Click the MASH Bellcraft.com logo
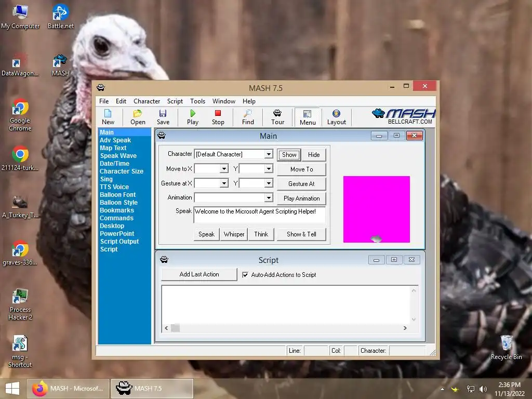This screenshot has height=399, width=532. pyautogui.click(x=403, y=116)
